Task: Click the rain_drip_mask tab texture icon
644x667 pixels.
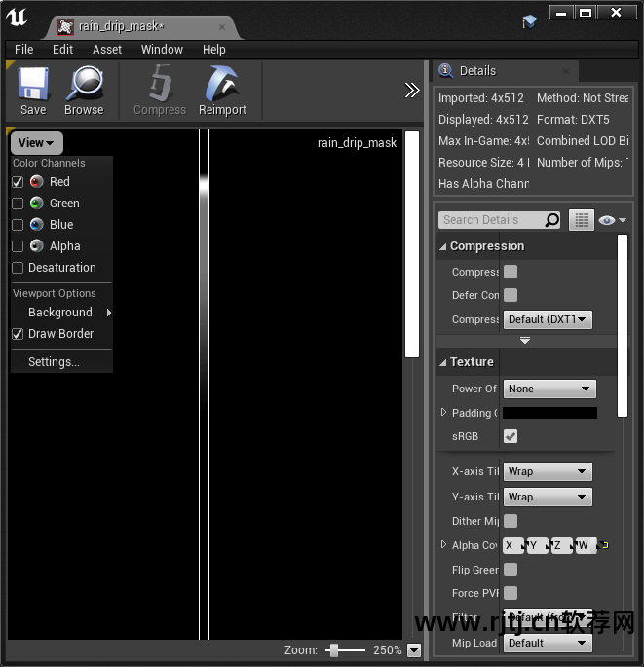Action: 65,27
